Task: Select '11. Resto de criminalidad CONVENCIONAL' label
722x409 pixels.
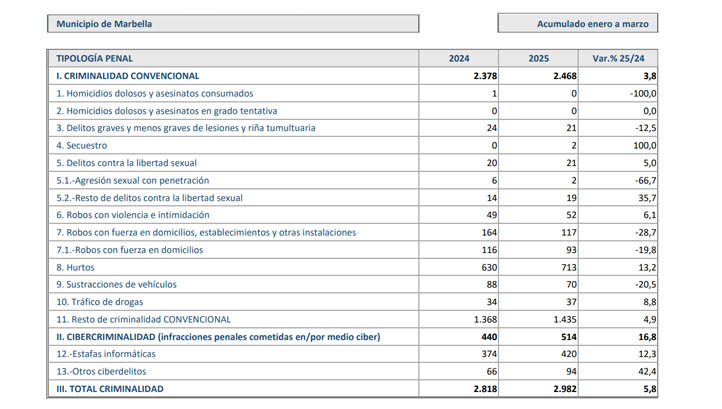Action: point(143,320)
